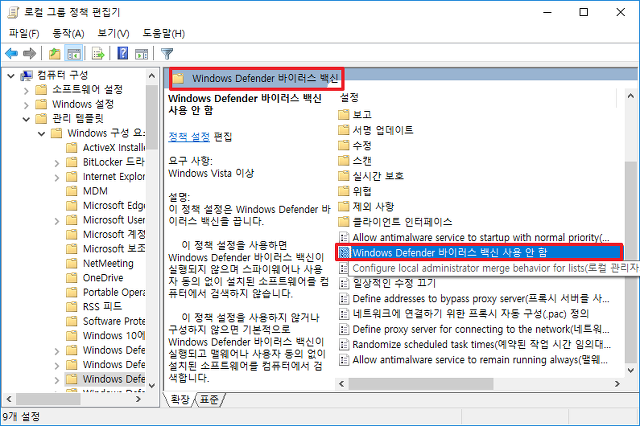Select ActiveX Installer tree folder

pos(106,147)
